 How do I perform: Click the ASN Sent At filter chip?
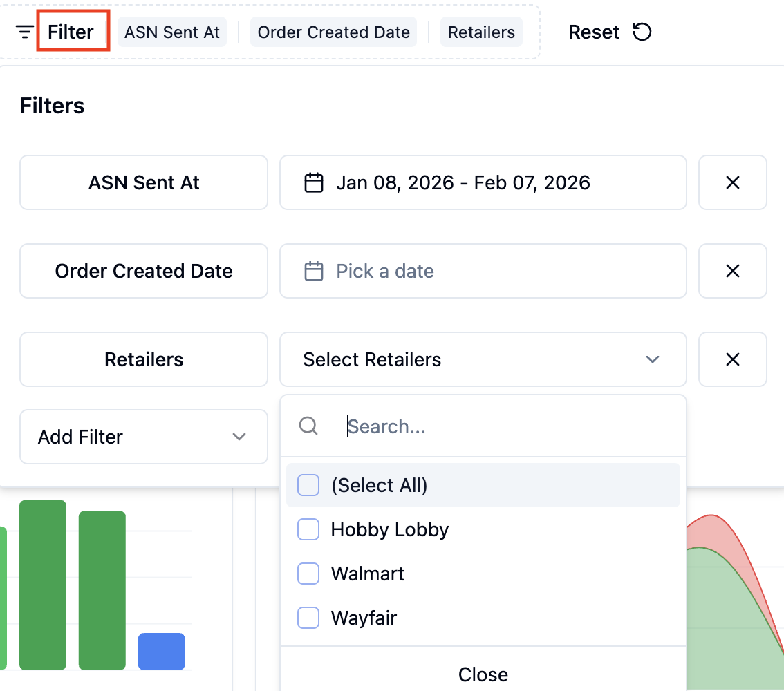pos(172,32)
